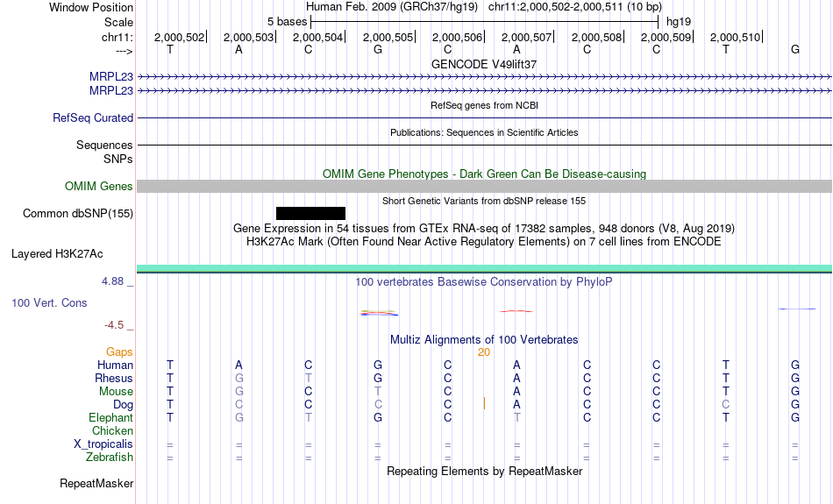Image resolution: width=833 pixels, height=504 pixels.
Task: Click the 2,000,505 position tick label
Action: pos(388,37)
